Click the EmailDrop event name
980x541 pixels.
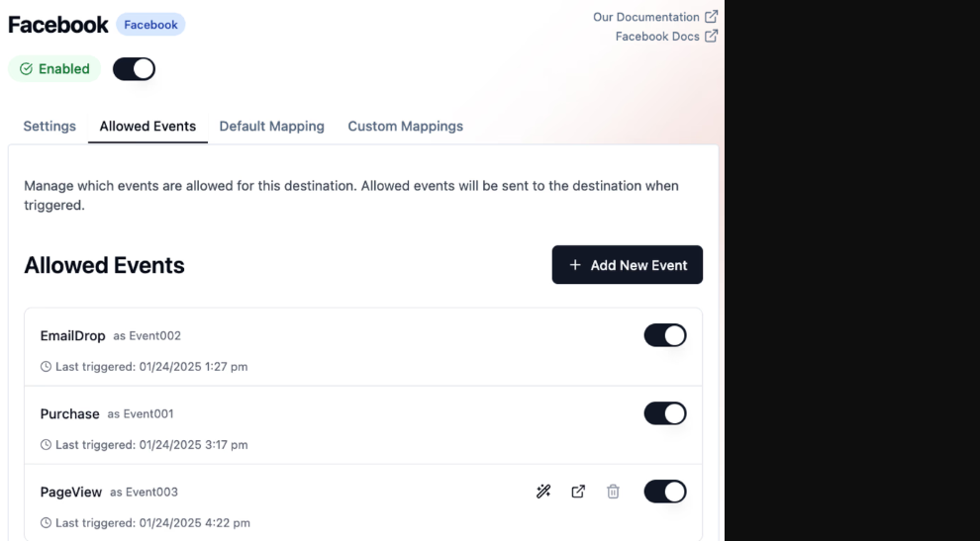(x=72, y=335)
